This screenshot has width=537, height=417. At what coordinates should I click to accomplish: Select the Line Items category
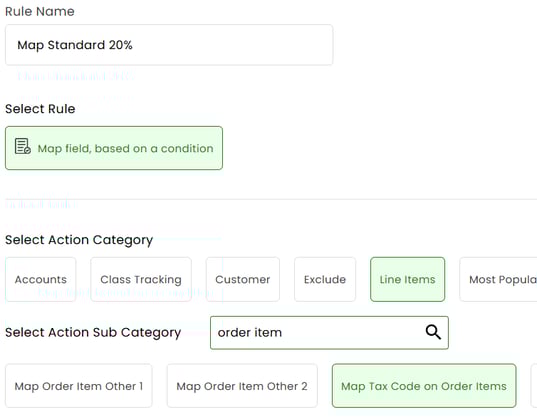point(408,279)
